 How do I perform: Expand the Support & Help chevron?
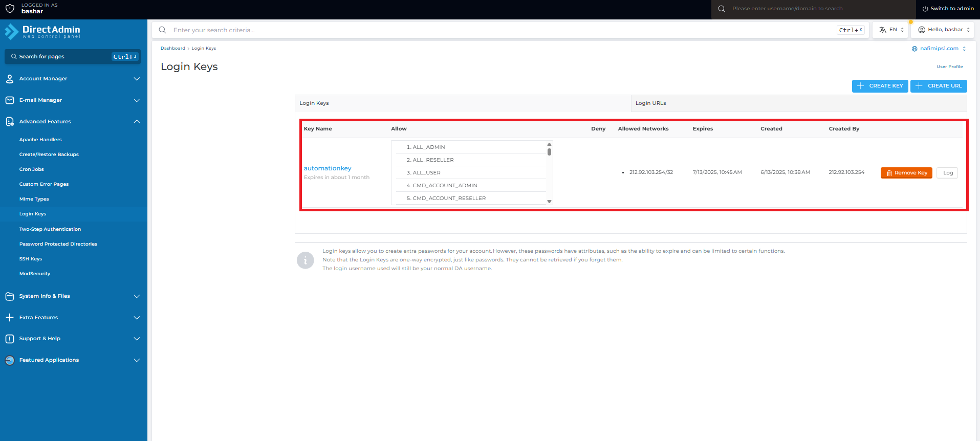coord(137,339)
